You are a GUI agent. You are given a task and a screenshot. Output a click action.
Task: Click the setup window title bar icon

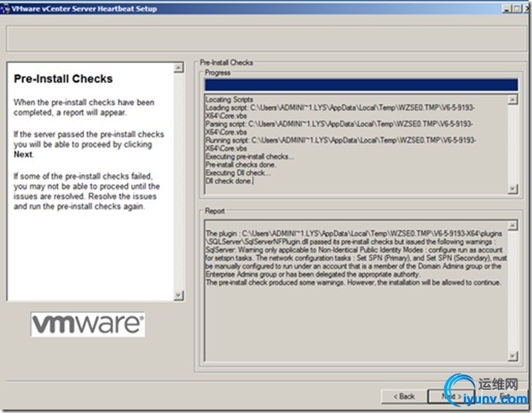5,9
